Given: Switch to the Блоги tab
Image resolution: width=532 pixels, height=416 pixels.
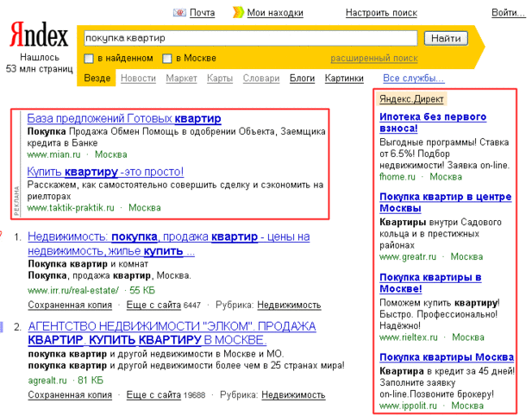Looking at the screenshot, I should pyautogui.click(x=303, y=78).
